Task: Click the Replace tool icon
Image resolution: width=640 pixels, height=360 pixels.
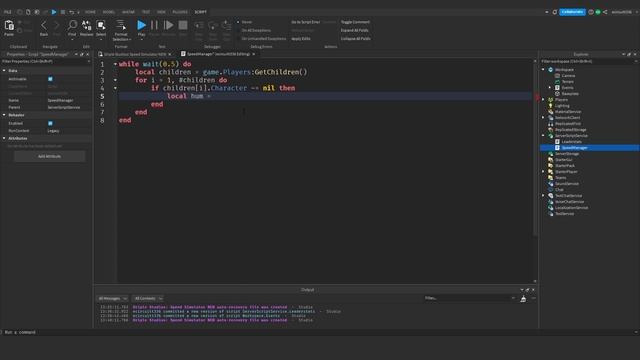Action: tap(87, 26)
